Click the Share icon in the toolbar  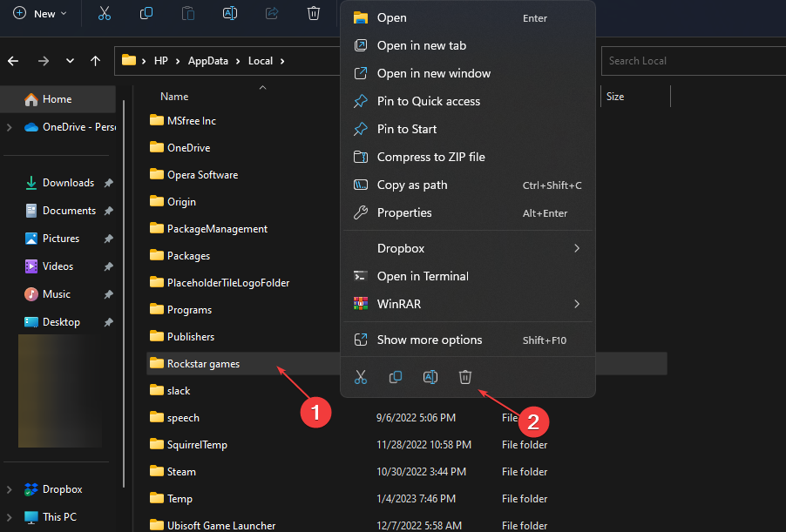click(x=272, y=14)
